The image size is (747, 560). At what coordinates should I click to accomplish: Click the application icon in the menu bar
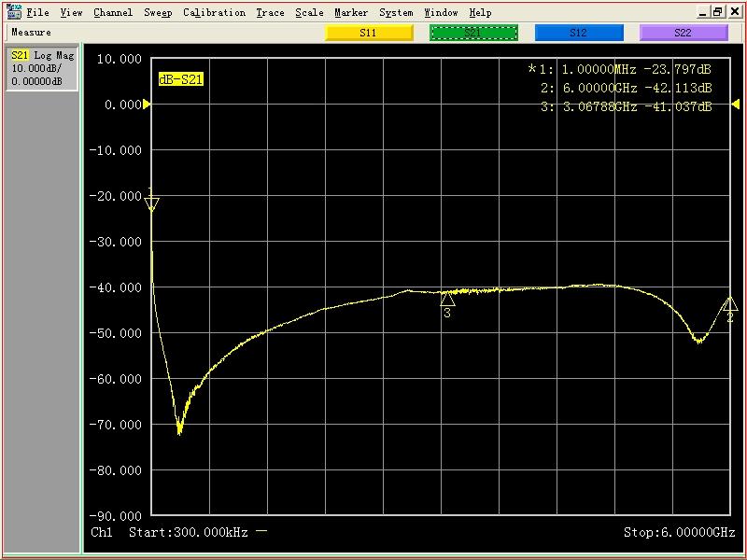click(14, 12)
